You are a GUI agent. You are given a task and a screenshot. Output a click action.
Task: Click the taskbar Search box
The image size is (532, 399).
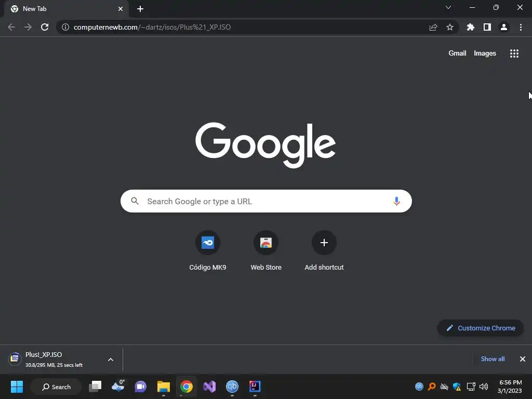click(x=56, y=387)
